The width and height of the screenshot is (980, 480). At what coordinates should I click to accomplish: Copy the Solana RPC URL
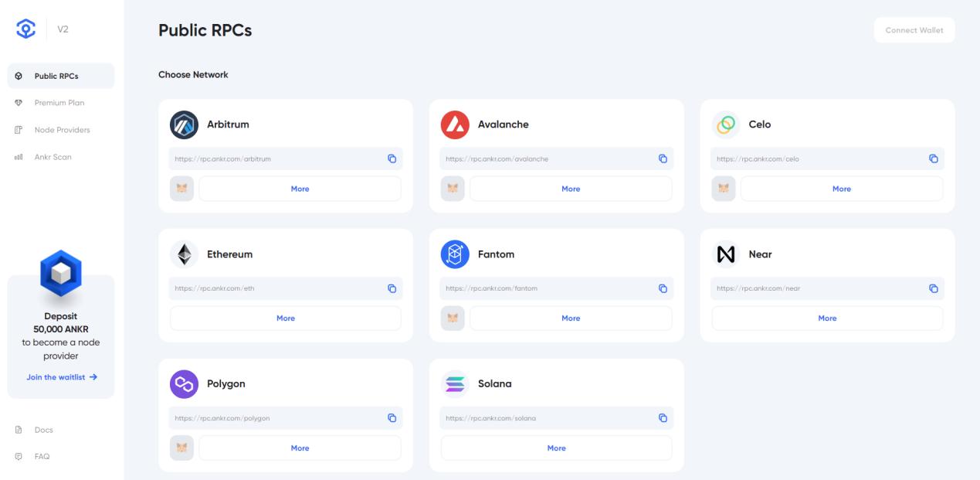pos(663,418)
